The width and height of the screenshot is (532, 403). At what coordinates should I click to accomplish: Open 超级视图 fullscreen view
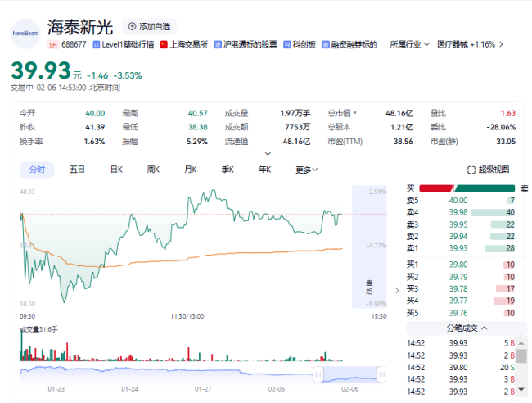click(489, 170)
